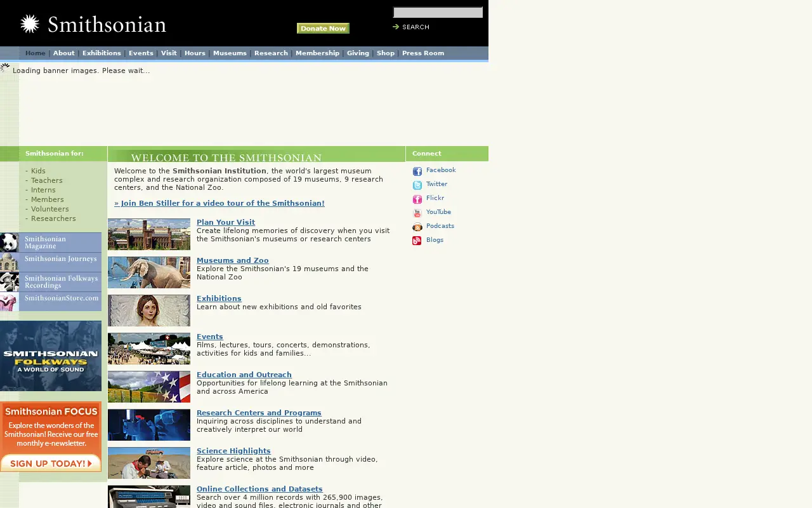Select Teachers in Smithsonian for list
This screenshot has height=508, width=812.
(47, 180)
